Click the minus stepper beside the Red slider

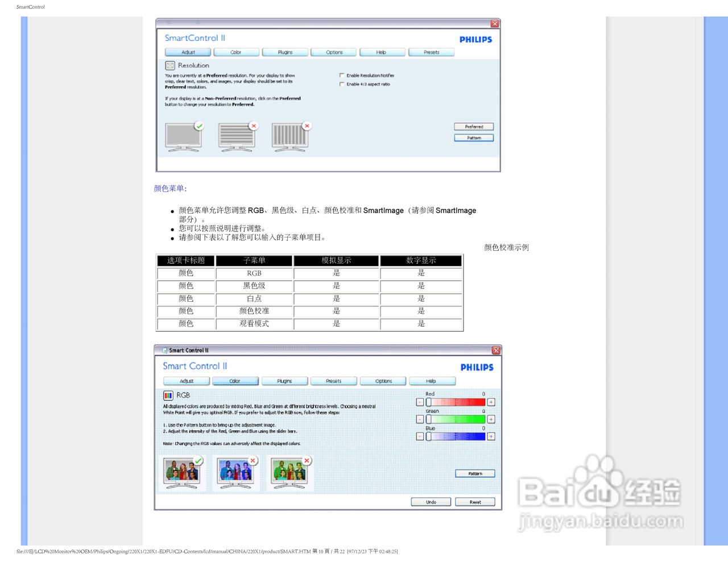tap(419, 402)
